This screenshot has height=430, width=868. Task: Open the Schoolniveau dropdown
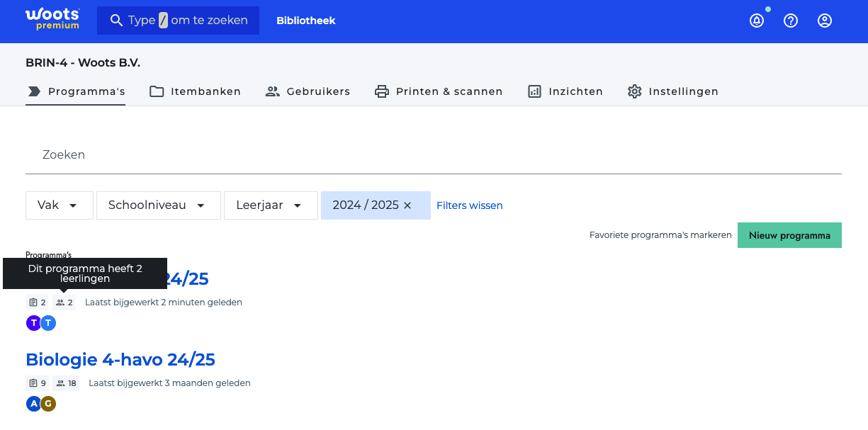pos(158,205)
